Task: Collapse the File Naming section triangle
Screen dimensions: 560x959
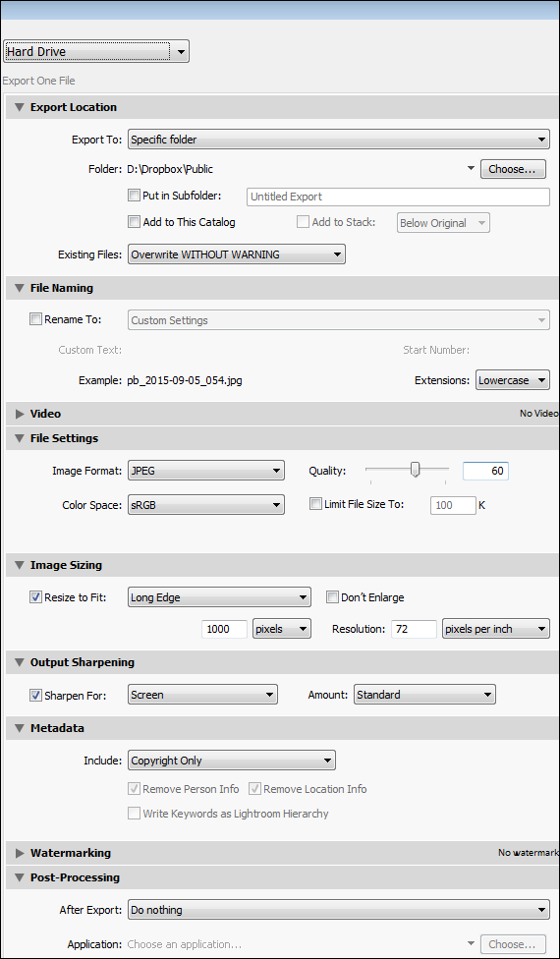Action: (x=19, y=288)
